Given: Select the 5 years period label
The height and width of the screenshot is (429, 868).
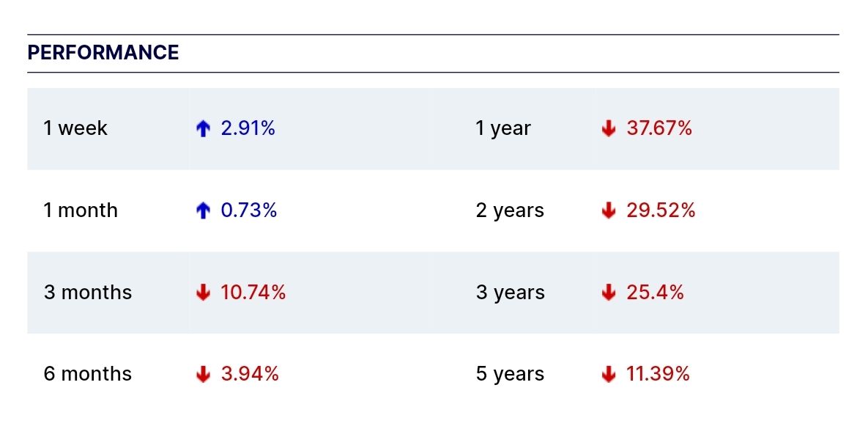Looking at the screenshot, I should pos(510,374).
